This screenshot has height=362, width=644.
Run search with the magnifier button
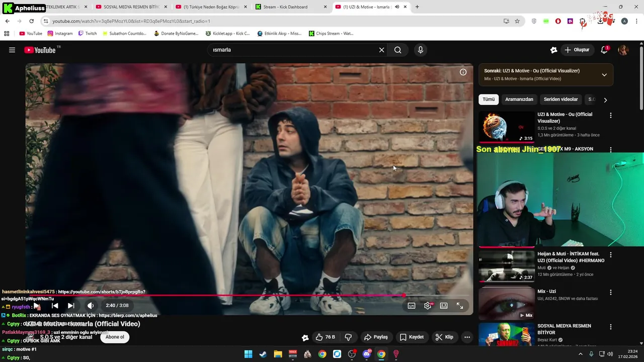tap(398, 50)
